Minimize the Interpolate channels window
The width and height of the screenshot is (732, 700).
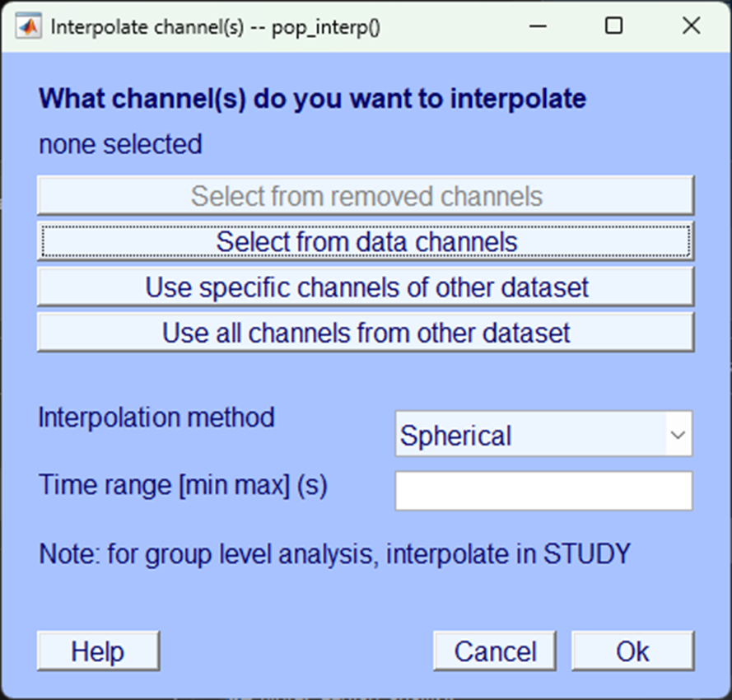[x=537, y=26]
